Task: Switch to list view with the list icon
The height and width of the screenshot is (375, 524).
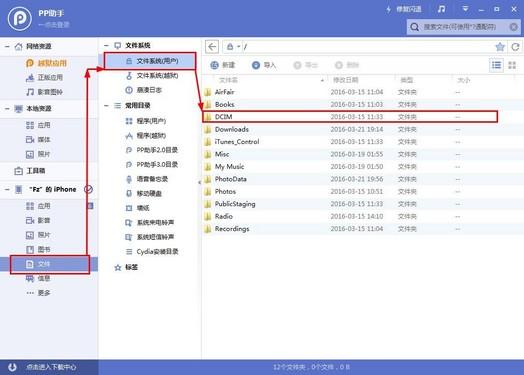Action: tap(497, 65)
